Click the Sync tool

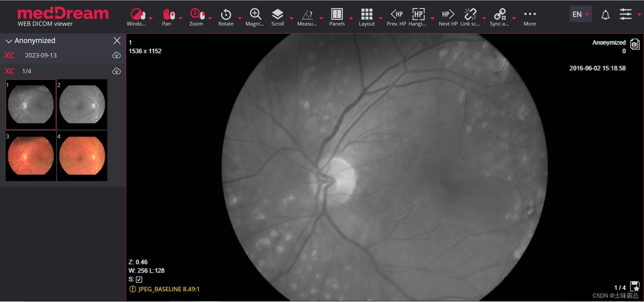(x=500, y=17)
